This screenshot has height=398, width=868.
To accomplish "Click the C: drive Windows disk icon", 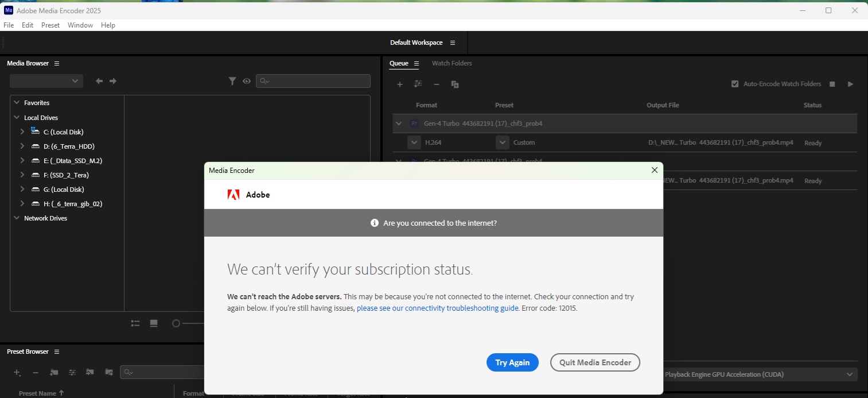I will (36, 132).
